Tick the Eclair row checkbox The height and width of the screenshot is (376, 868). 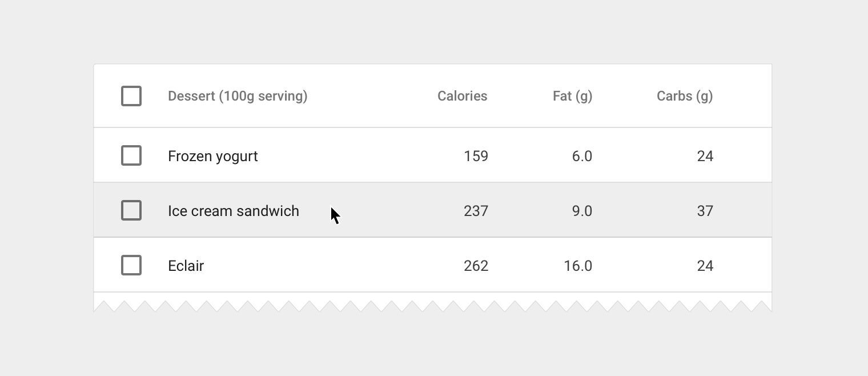coord(131,265)
